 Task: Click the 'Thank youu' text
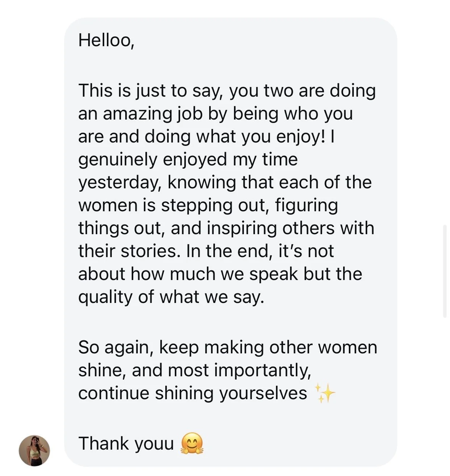pyautogui.click(x=126, y=444)
